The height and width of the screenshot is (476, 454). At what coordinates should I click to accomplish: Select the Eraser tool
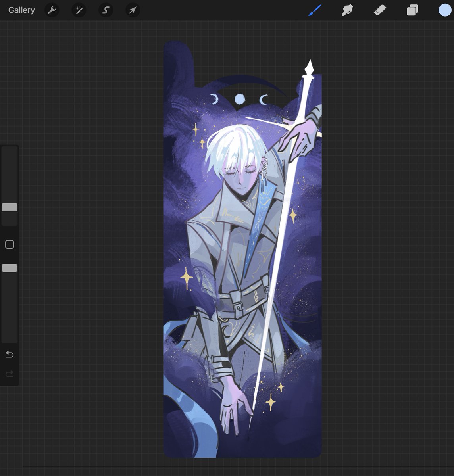[x=380, y=10]
